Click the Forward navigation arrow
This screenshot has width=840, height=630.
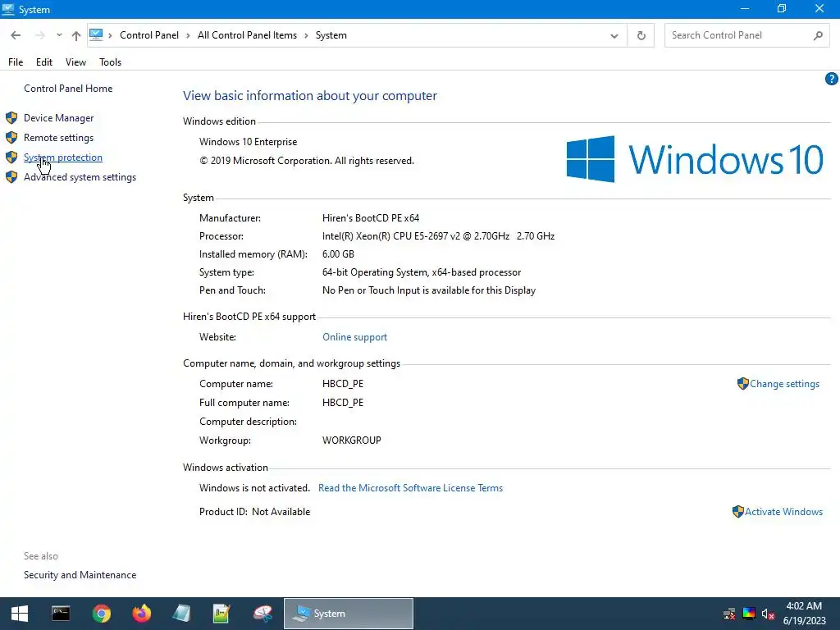coord(39,35)
